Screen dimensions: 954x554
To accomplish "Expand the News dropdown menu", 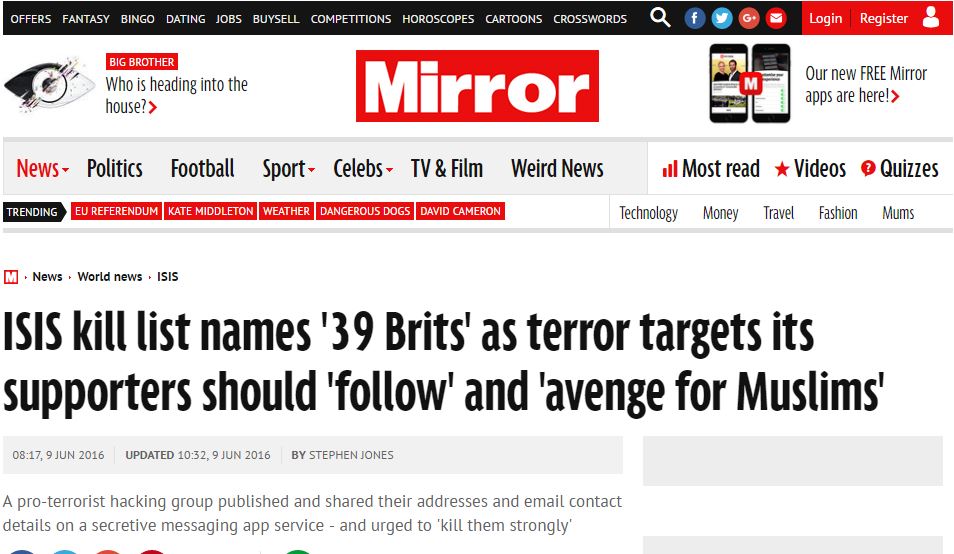I will pyautogui.click(x=42, y=168).
